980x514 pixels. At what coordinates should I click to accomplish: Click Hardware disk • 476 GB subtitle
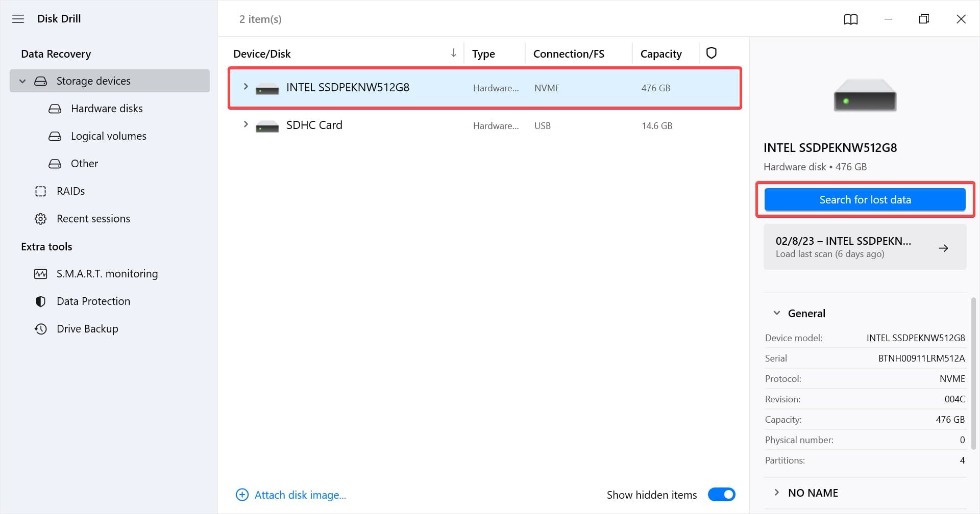[x=815, y=167]
